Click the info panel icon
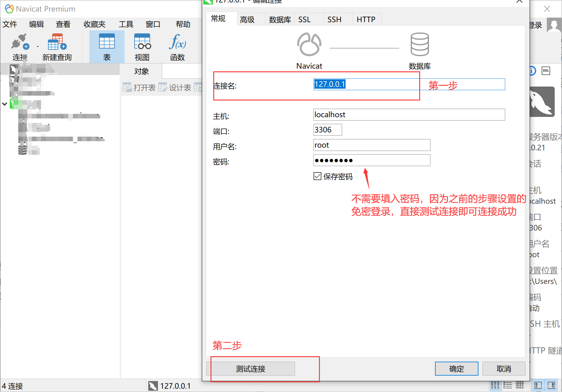The image size is (562, 392). pyautogui.click(x=532, y=71)
